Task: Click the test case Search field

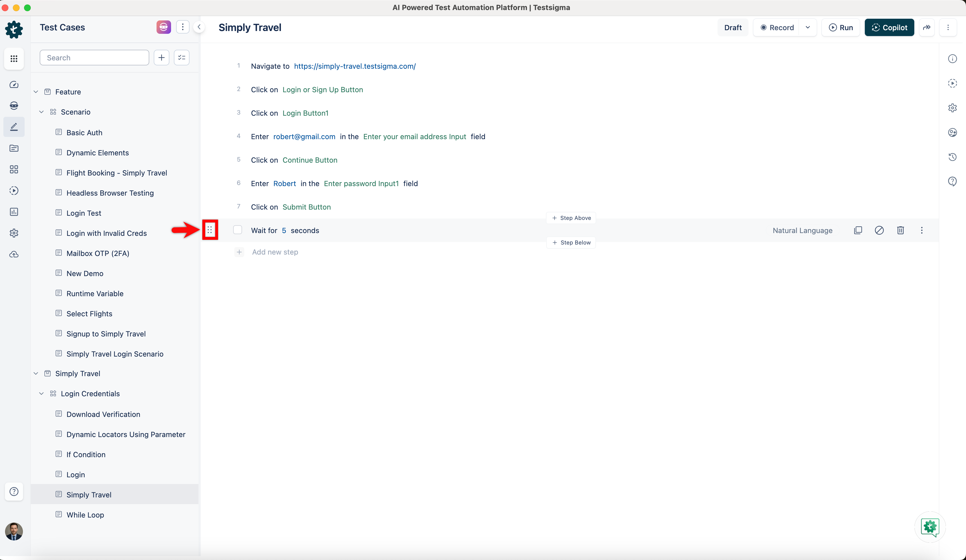Action: (x=94, y=58)
